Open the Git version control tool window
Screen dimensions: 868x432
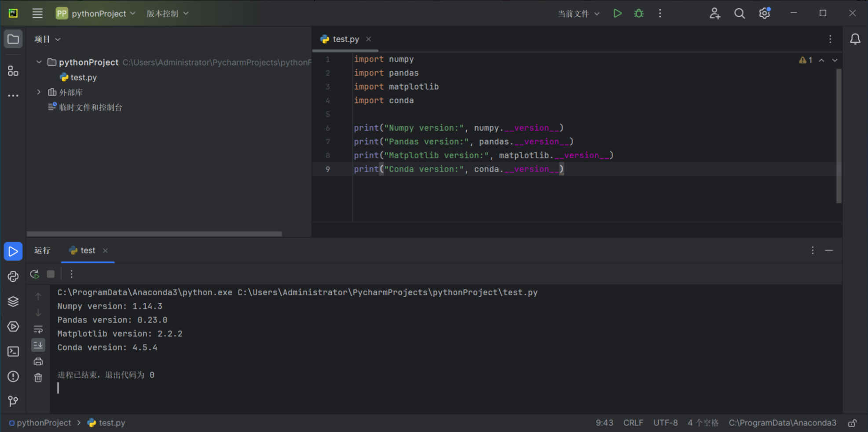pyautogui.click(x=13, y=401)
